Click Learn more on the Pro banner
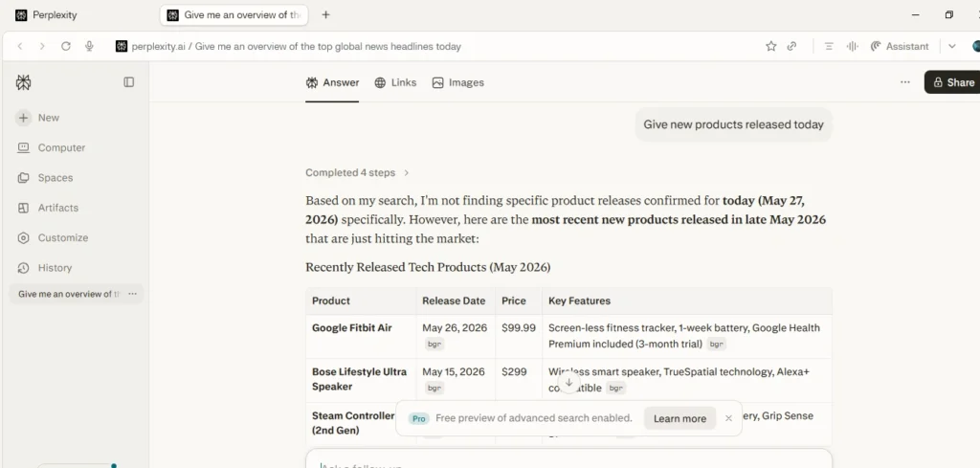The image size is (980, 468). pos(679,418)
